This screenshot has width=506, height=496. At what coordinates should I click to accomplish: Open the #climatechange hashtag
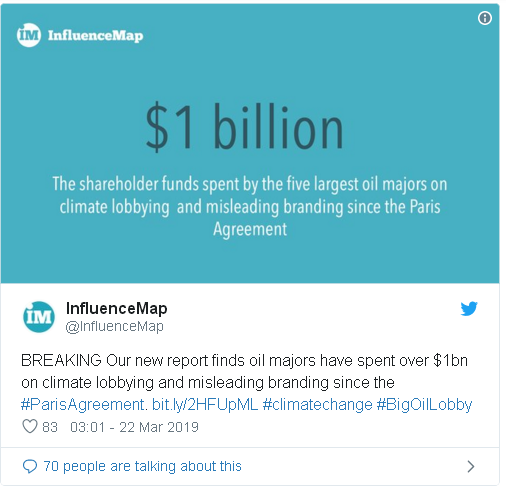317,404
